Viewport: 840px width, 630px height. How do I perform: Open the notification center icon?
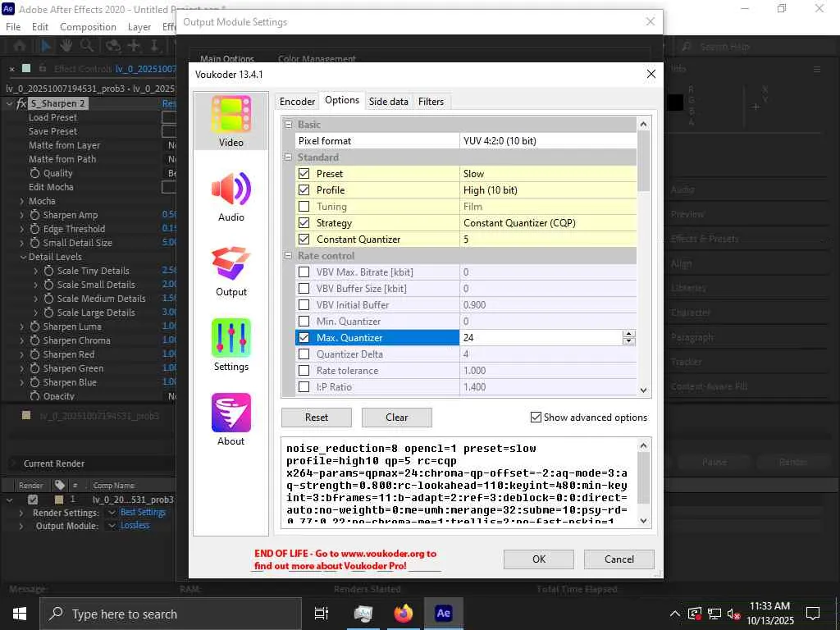pyautogui.click(x=813, y=614)
